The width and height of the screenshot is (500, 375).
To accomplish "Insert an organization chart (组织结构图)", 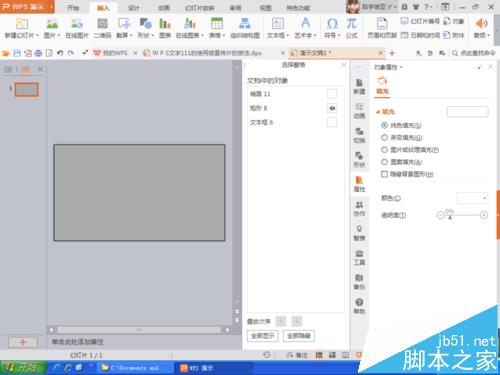I will (x=245, y=28).
